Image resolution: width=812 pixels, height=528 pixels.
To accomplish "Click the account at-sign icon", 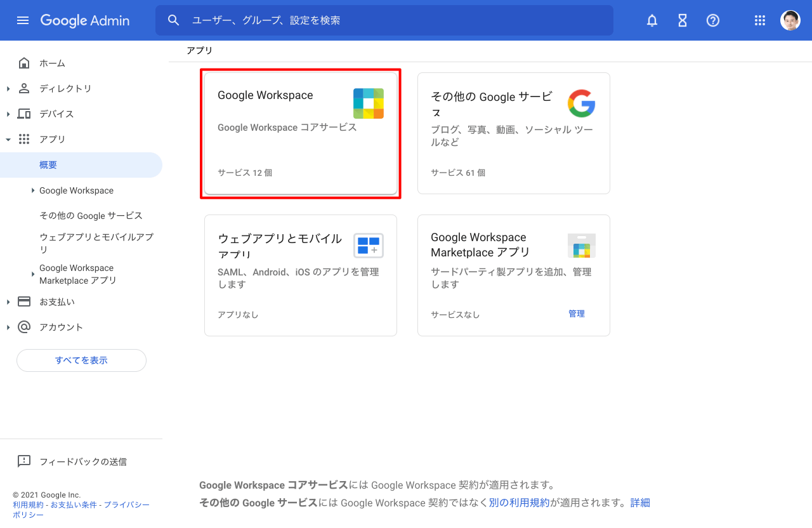I will pyautogui.click(x=24, y=327).
